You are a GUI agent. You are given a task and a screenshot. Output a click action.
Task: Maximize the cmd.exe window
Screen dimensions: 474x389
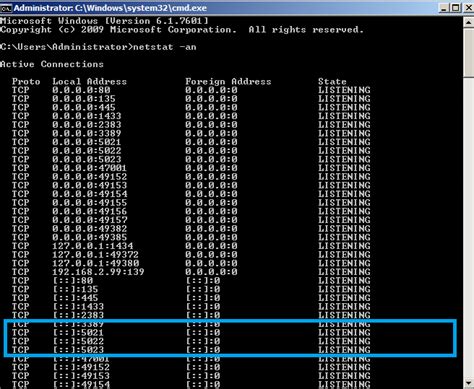pyautogui.click(x=456, y=8)
